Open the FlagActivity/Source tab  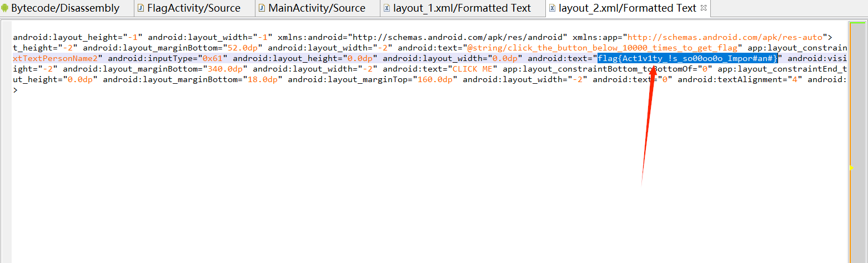tap(193, 8)
